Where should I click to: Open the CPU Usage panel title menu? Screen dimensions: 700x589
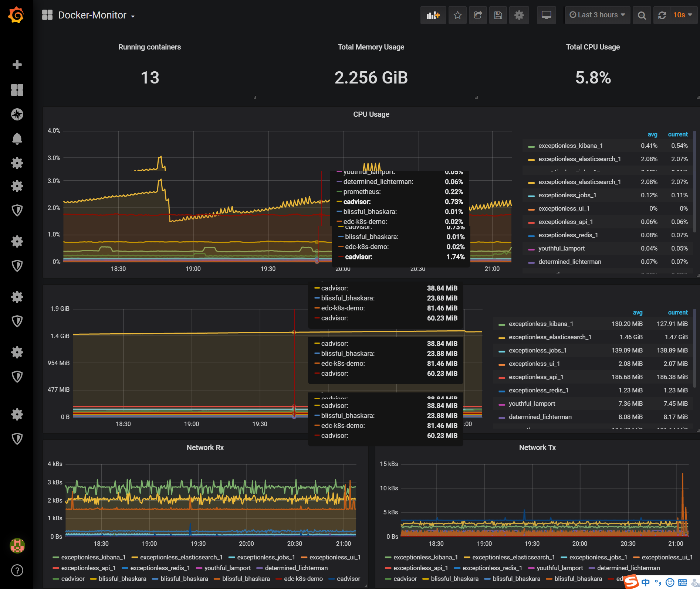(371, 115)
